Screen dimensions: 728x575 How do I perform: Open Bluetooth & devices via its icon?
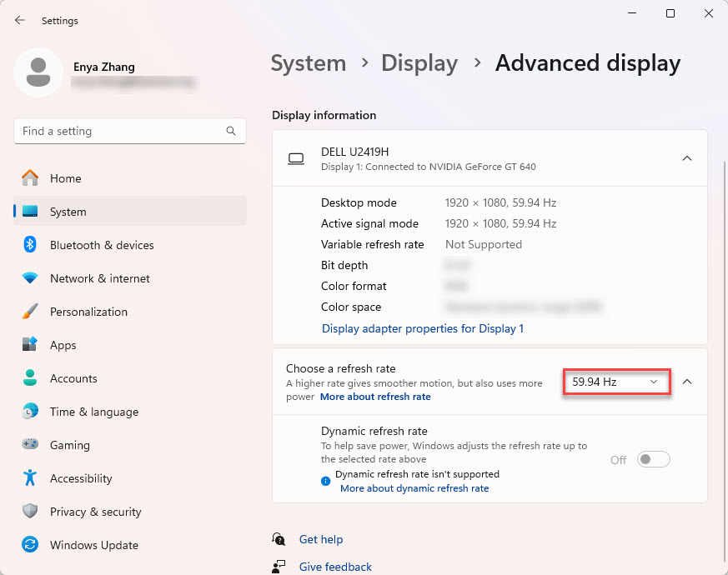coord(30,245)
